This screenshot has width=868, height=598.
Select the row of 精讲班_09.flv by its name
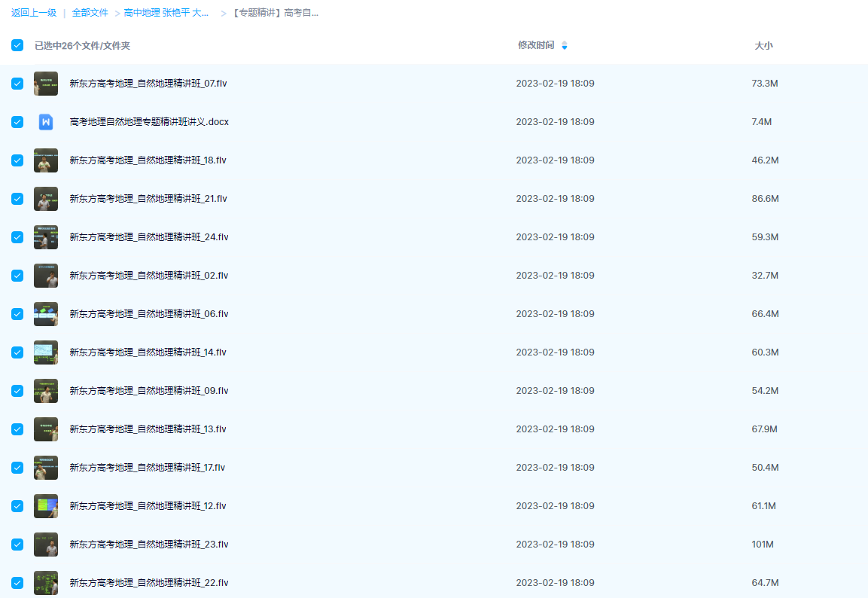148,391
